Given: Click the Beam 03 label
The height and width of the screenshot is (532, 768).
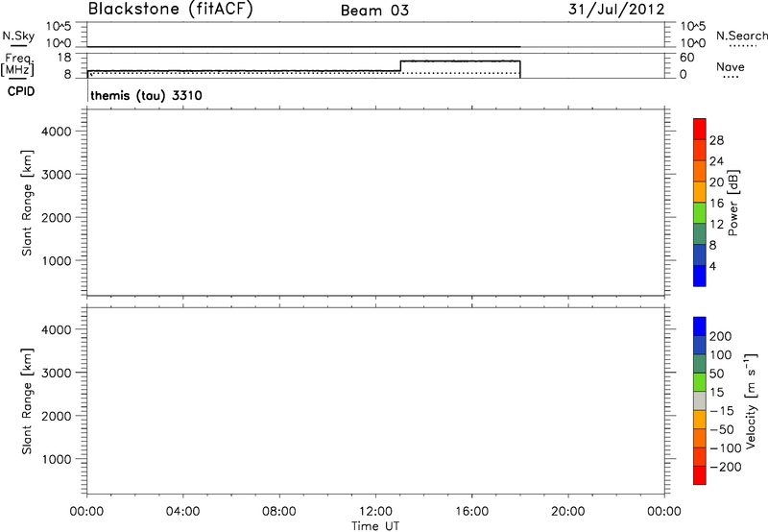Looking at the screenshot, I should pos(374,11).
